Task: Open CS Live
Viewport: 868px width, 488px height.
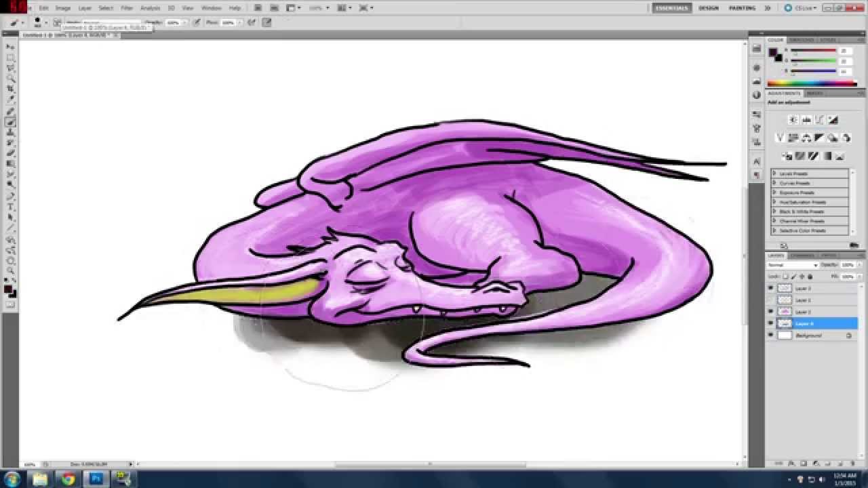Action: (800, 8)
